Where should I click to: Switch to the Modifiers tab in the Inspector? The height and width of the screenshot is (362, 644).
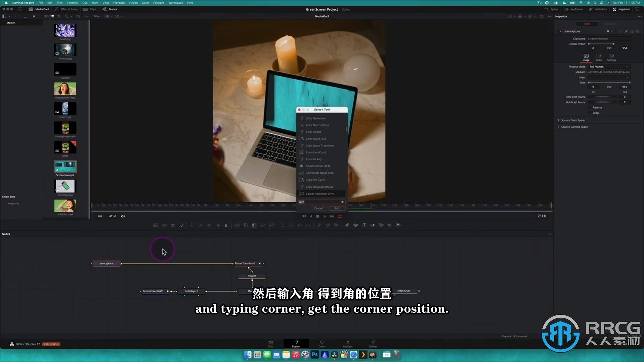[x=609, y=24]
